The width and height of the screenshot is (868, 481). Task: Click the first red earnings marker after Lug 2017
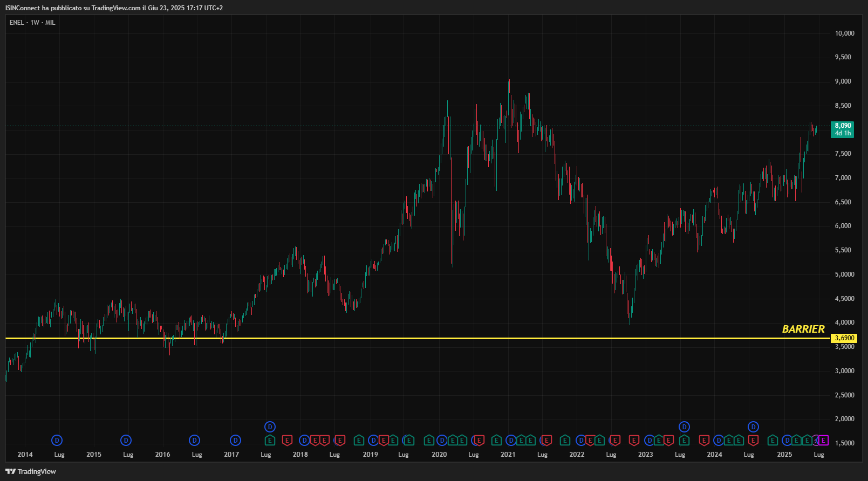tap(287, 441)
